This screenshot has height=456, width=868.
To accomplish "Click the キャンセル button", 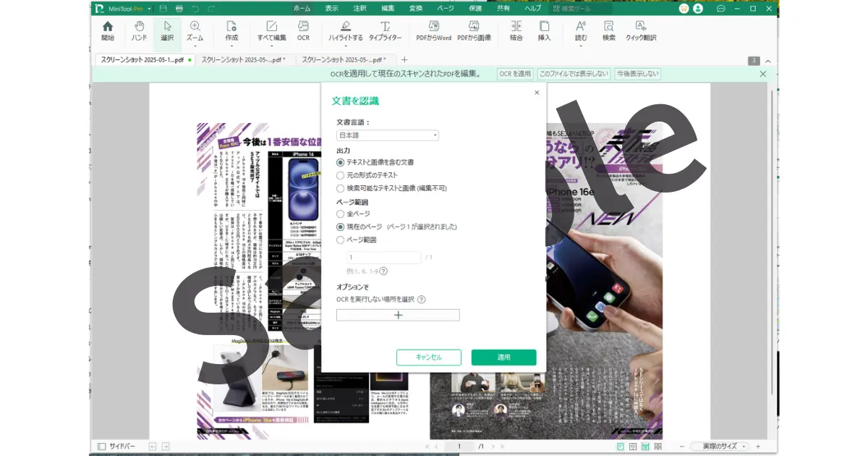I will (x=429, y=358).
